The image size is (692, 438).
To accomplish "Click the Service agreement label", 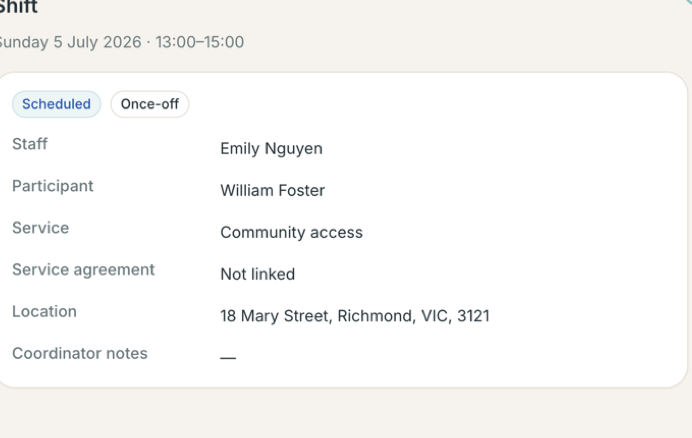I will [83, 269].
